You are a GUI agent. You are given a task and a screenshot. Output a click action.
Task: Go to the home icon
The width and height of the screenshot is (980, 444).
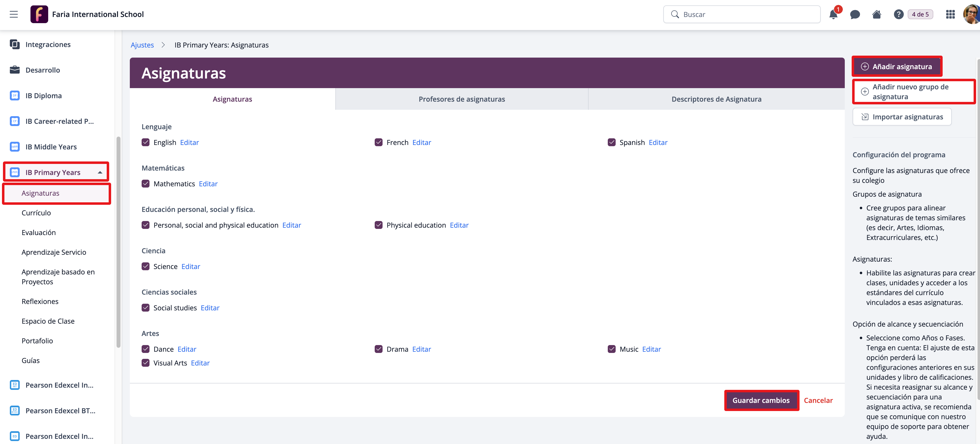point(876,15)
